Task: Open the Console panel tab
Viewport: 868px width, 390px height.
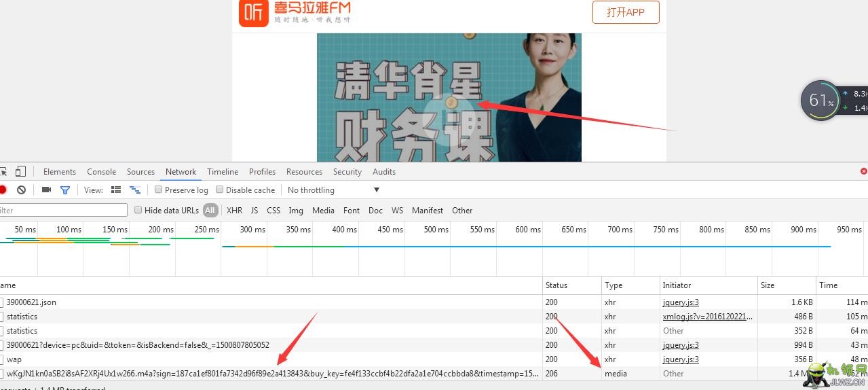Action: [x=102, y=172]
